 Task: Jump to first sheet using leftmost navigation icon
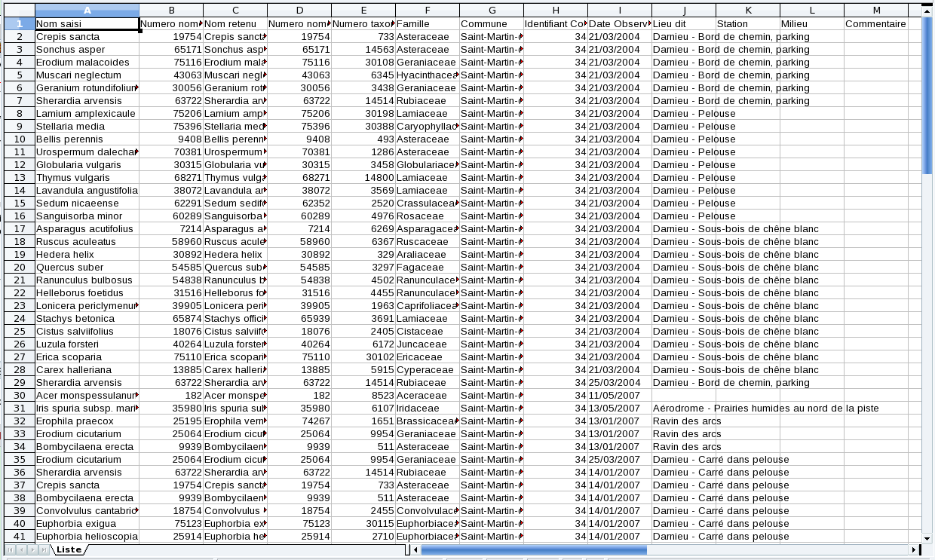[11, 549]
